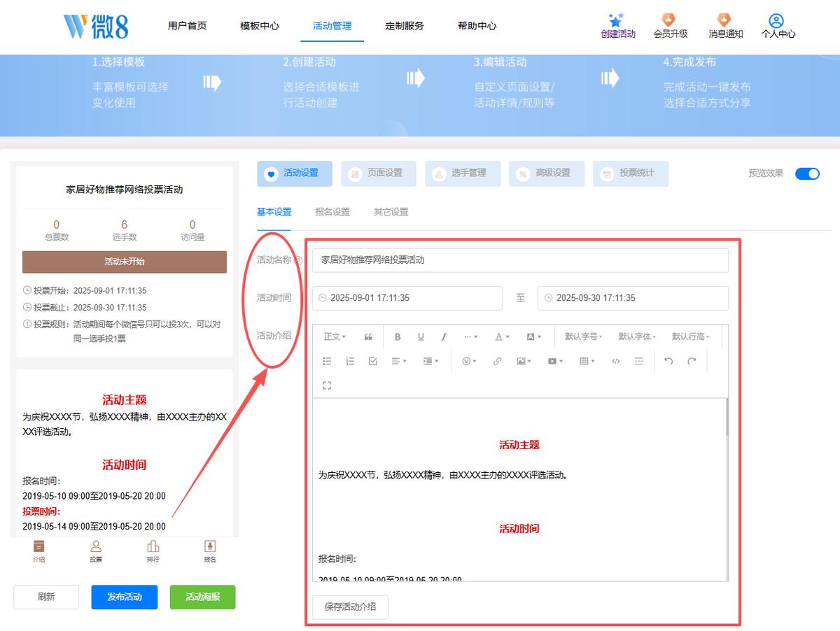
Task: Open 创建活动 from the top bar
Action: [618, 27]
